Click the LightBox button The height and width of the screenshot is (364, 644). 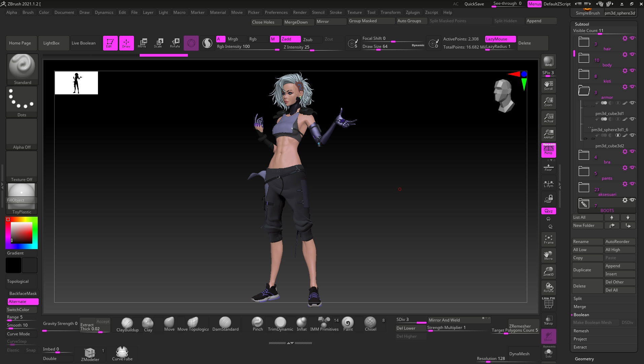(52, 43)
